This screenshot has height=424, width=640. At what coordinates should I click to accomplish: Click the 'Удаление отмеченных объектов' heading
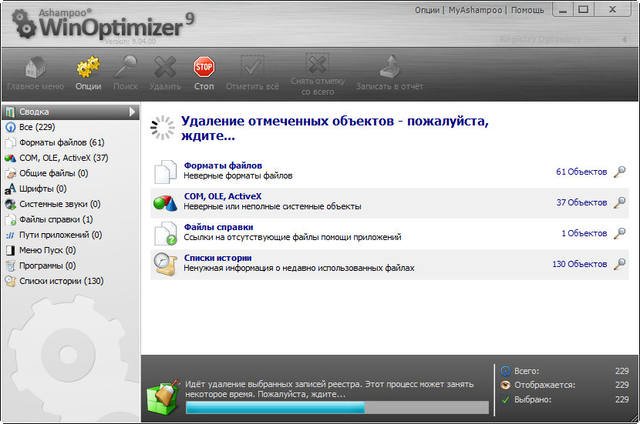335,128
